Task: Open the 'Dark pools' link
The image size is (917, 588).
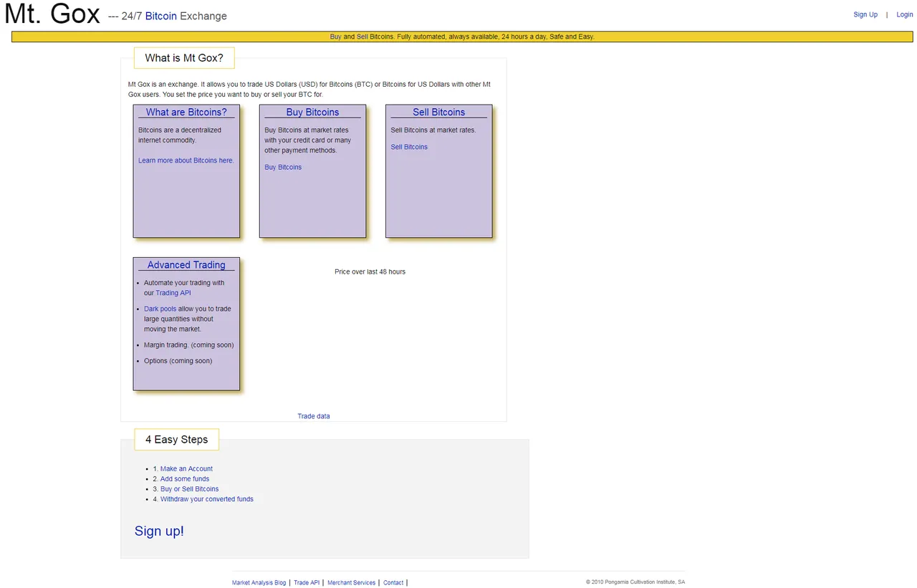Action: click(x=160, y=309)
